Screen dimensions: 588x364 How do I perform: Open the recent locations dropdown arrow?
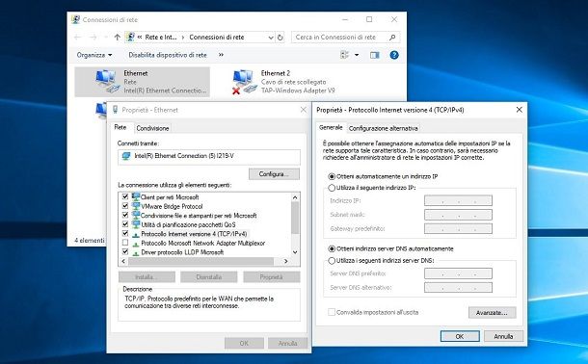pos(106,37)
